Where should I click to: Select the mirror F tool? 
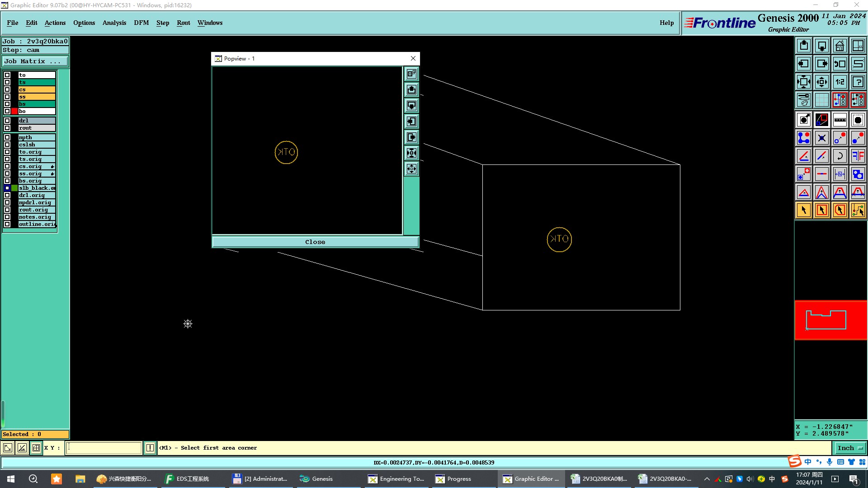tap(858, 156)
